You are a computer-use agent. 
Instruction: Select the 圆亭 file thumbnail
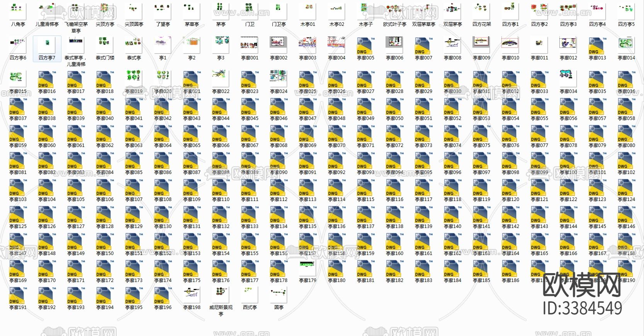279,294
